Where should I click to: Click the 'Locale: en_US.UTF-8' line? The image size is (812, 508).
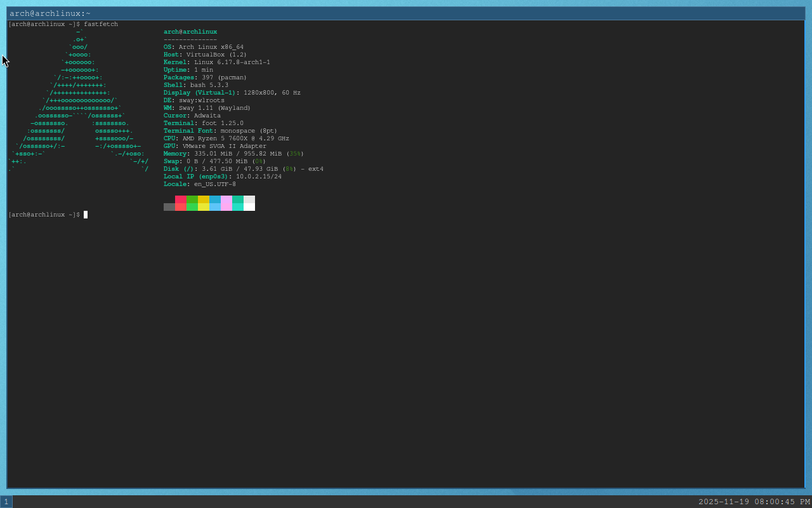(x=200, y=184)
